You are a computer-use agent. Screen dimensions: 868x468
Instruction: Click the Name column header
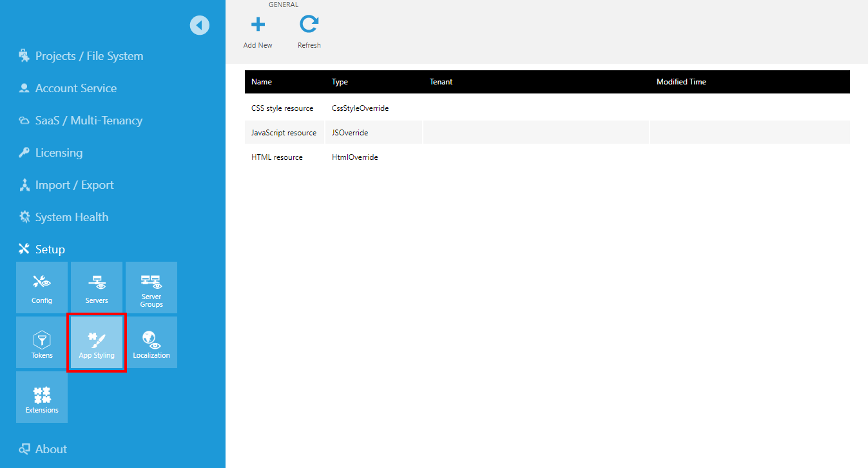[x=261, y=82]
